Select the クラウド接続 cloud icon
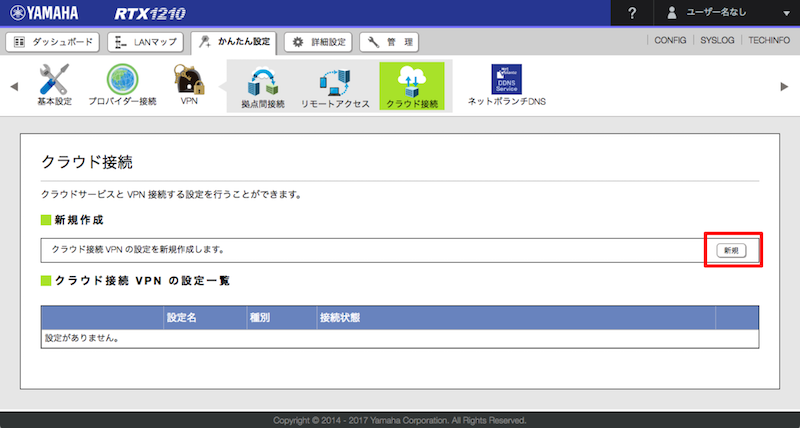 [411, 82]
